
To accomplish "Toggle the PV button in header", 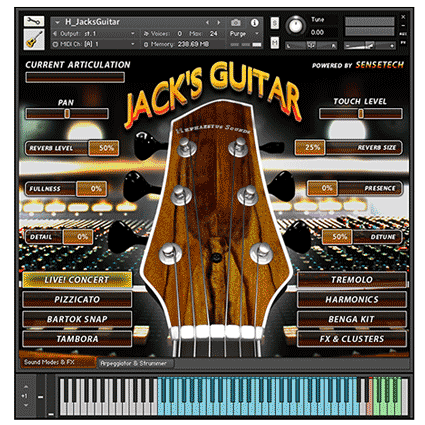I will 403,42.
